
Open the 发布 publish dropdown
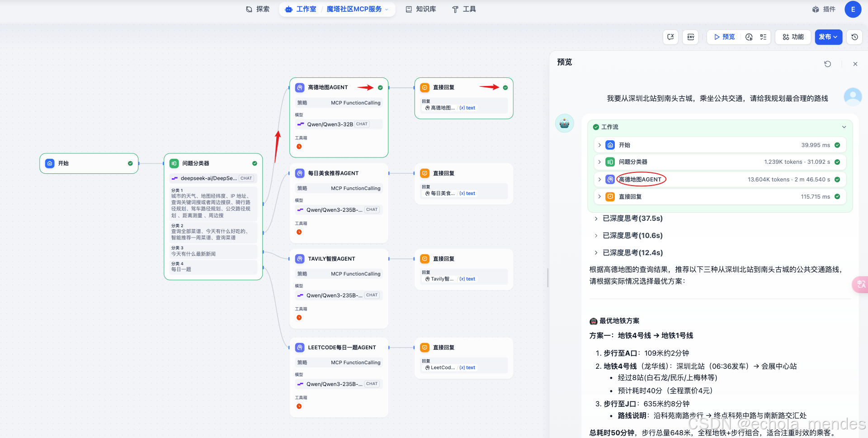tap(829, 37)
